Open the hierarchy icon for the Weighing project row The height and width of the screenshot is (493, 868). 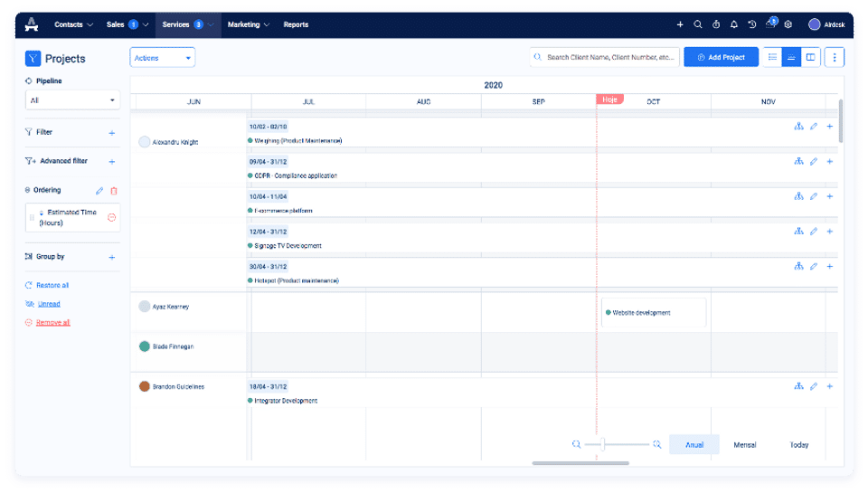(x=798, y=127)
